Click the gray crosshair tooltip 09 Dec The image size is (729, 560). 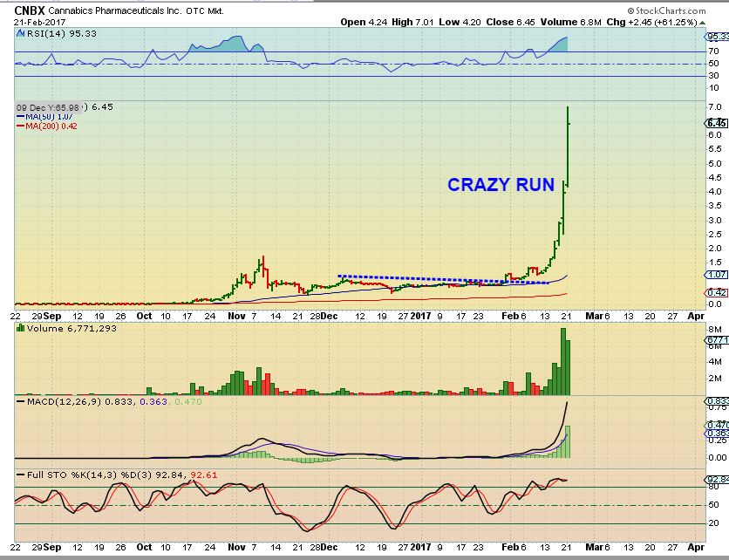[50, 107]
